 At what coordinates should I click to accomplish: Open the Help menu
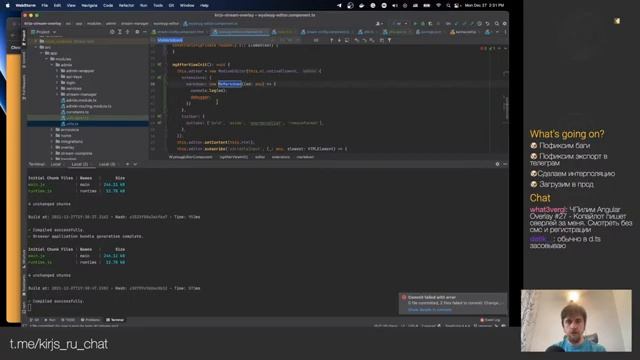tap(204, 6)
